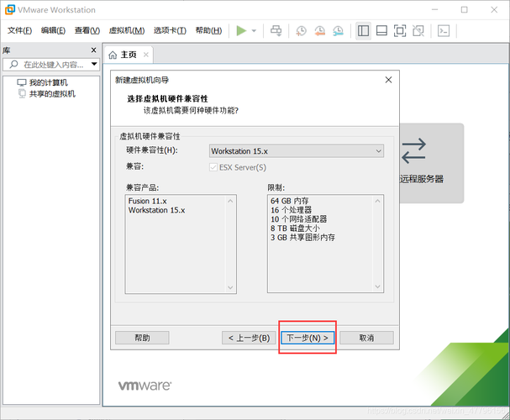Viewport: 510px width, 420px height.
Task: Close the 新建虚拟机向导 dialog
Action: tap(388, 80)
